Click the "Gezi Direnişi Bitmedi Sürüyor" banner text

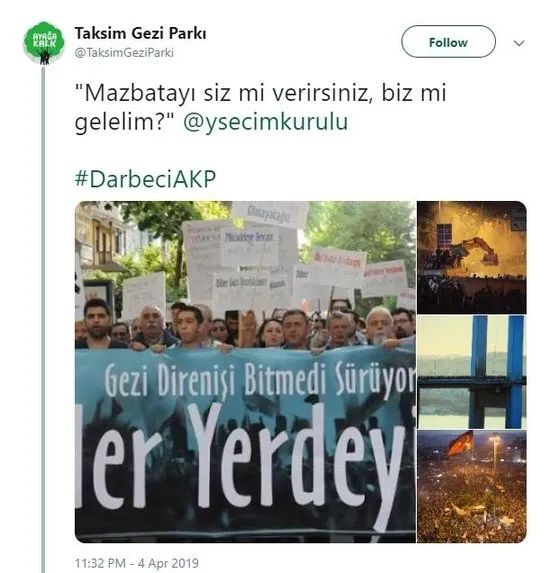(x=260, y=379)
